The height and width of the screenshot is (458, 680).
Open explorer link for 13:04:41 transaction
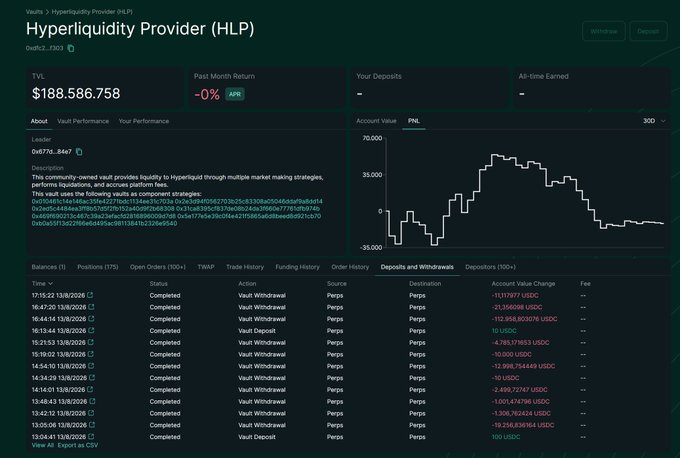[91, 437]
